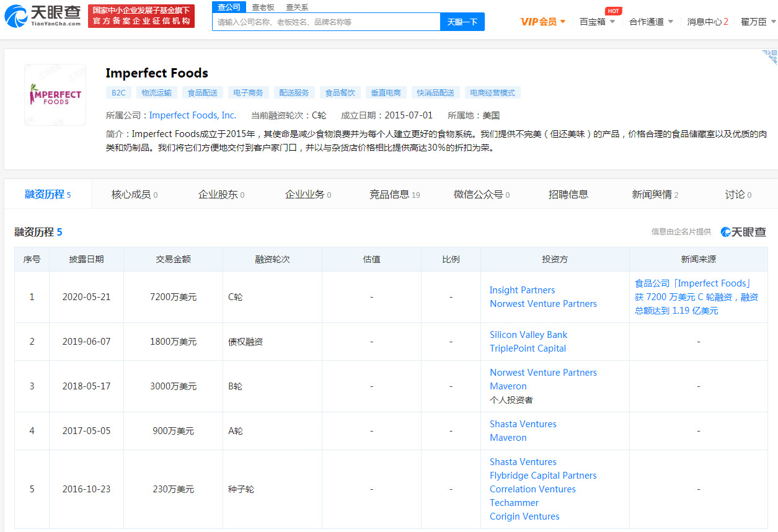Click the B2C tag
This screenshot has height=532, width=778.
coord(118,93)
